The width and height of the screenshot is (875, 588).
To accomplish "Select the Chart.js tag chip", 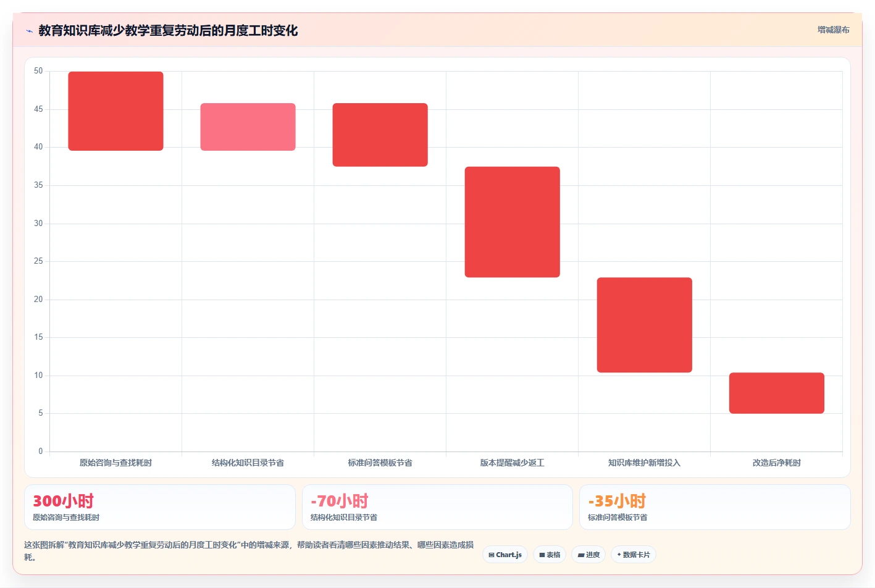I will coord(505,555).
